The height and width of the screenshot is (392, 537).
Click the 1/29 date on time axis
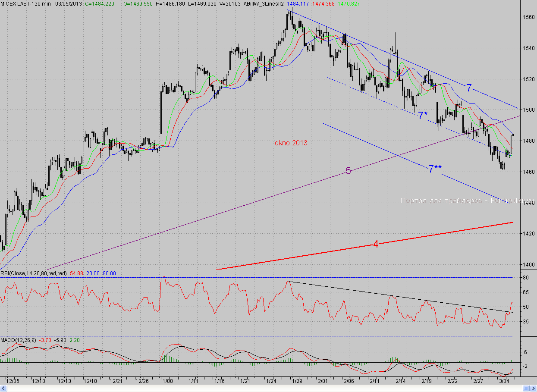tap(297, 381)
